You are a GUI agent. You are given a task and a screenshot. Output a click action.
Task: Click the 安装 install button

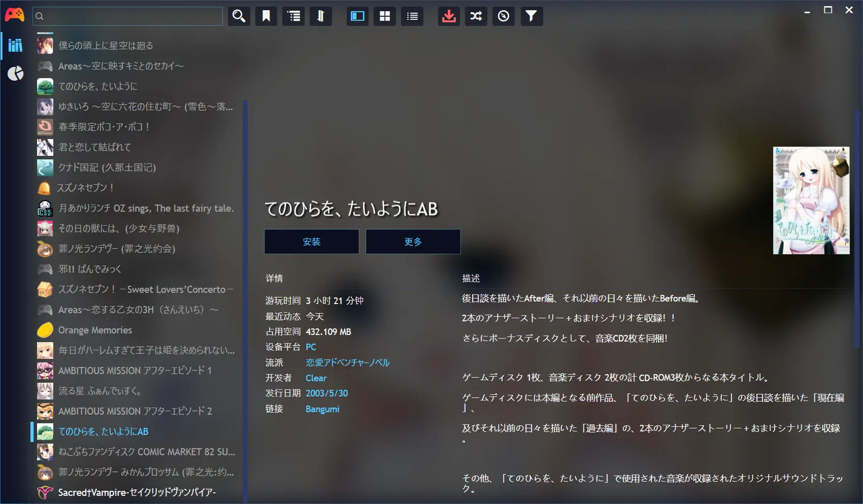coord(311,242)
